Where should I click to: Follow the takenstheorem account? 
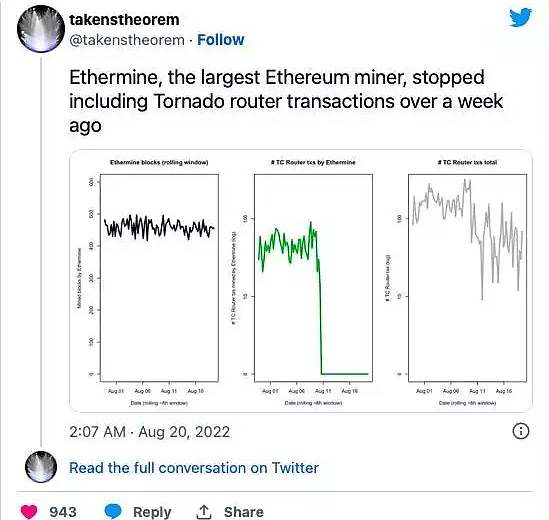[x=221, y=40]
